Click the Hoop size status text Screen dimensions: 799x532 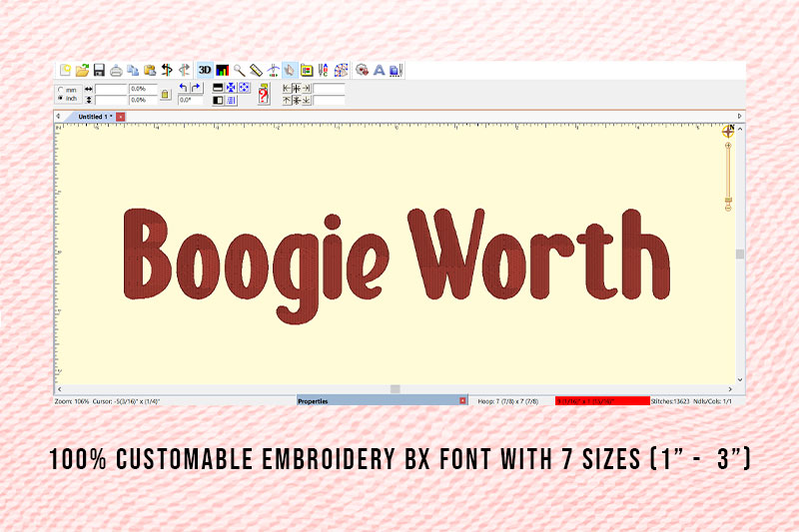(508, 401)
